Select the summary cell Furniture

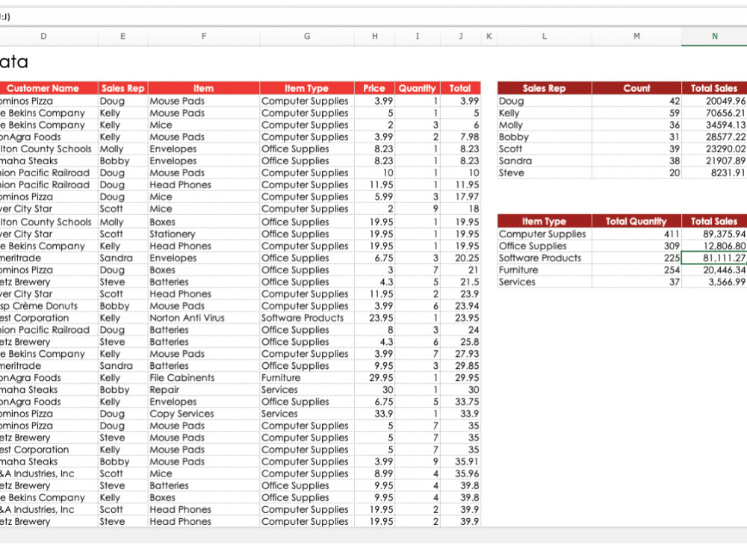(x=545, y=270)
